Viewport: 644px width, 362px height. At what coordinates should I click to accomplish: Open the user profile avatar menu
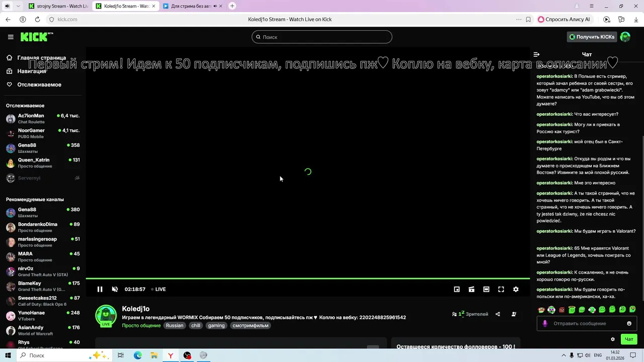click(x=625, y=37)
